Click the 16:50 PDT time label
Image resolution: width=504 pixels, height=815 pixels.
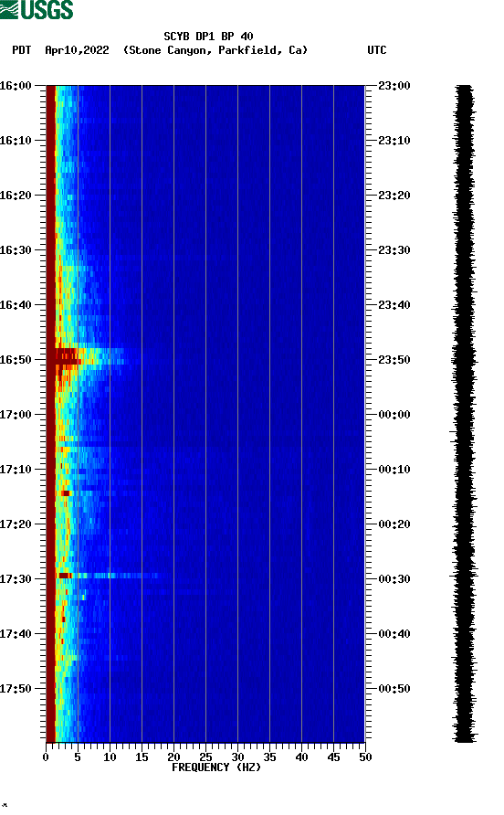click(16, 360)
